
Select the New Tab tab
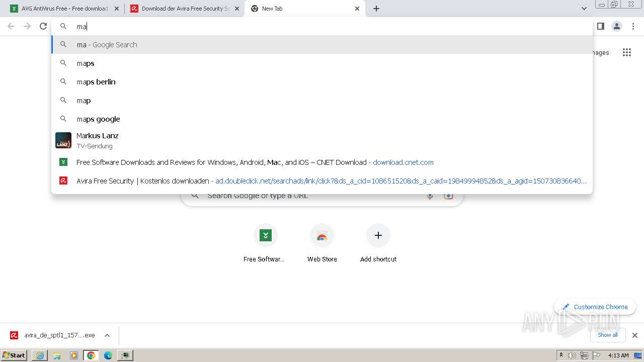tap(304, 9)
